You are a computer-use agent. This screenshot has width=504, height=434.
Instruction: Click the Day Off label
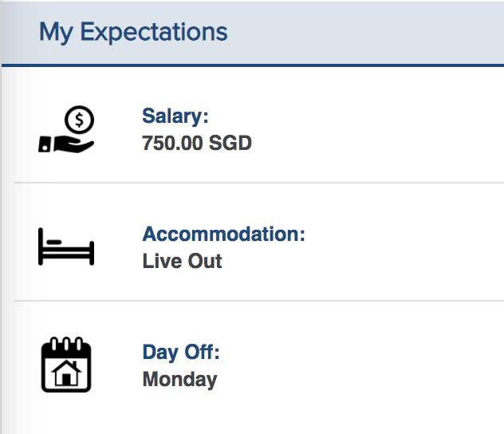tap(180, 353)
